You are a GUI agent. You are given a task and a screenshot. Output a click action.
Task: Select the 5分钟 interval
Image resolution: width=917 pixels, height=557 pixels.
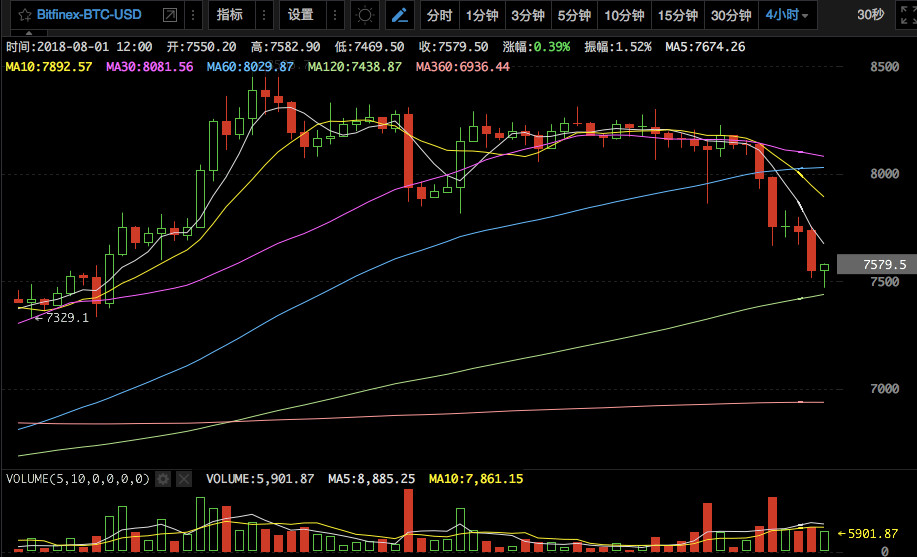[574, 16]
